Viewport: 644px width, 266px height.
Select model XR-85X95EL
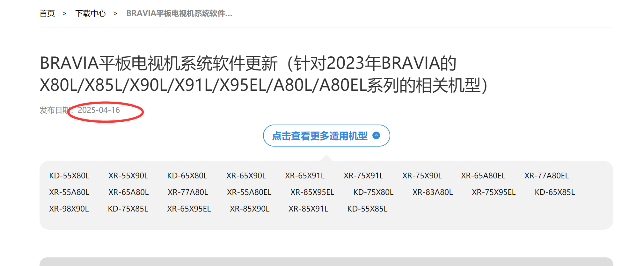click(312, 192)
